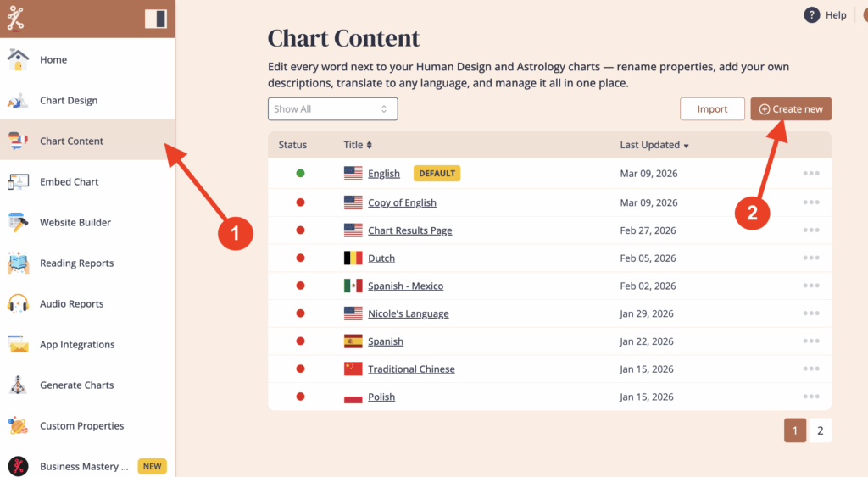
Task: Go to page 2 of the list
Action: point(820,430)
